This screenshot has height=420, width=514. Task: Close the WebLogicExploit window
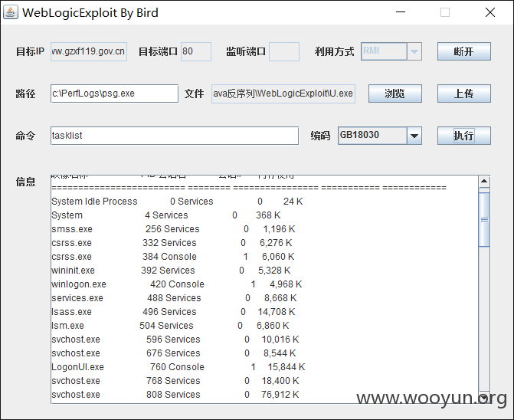[490, 12]
